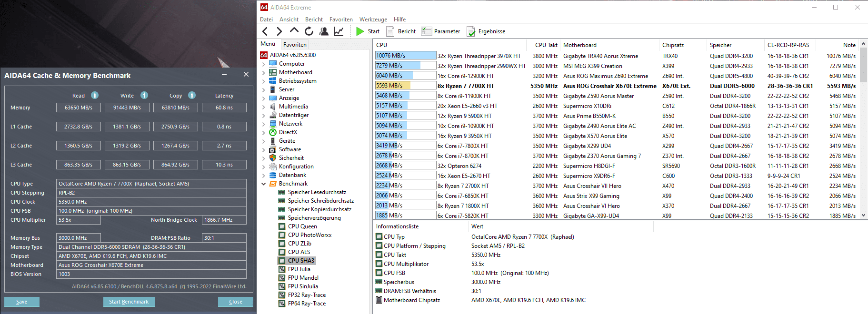Viewport: 868px width, 314px height.
Task: Go up one level with the up arrow
Action: click(x=294, y=30)
